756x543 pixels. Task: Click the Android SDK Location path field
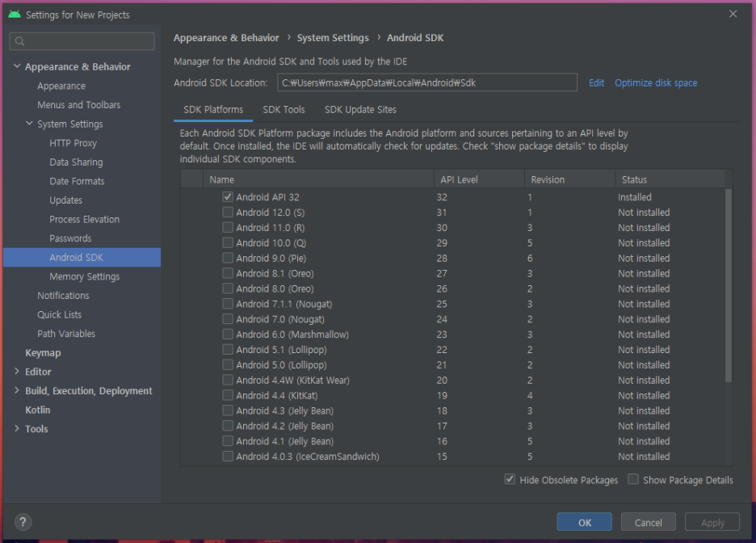click(x=427, y=82)
